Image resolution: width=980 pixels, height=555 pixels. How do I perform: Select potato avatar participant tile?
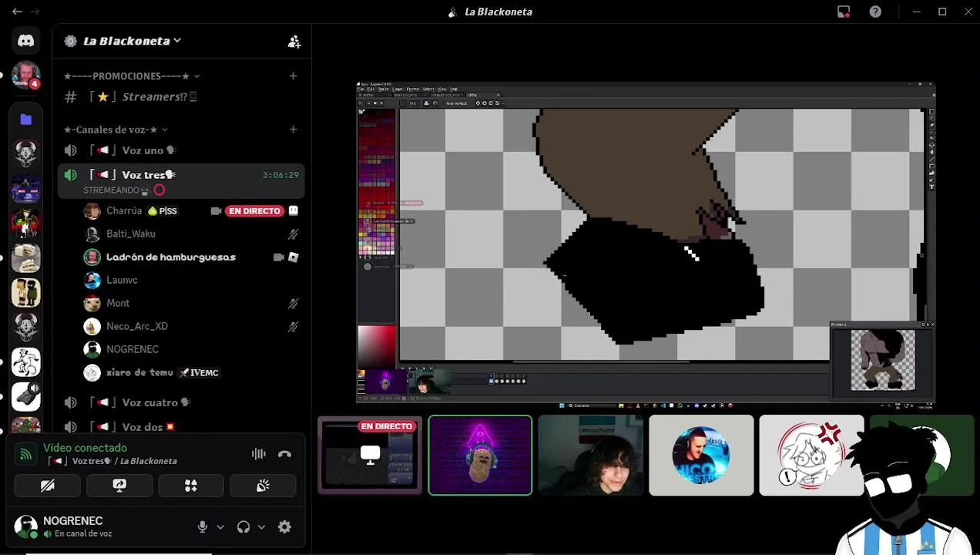(480, 455)
